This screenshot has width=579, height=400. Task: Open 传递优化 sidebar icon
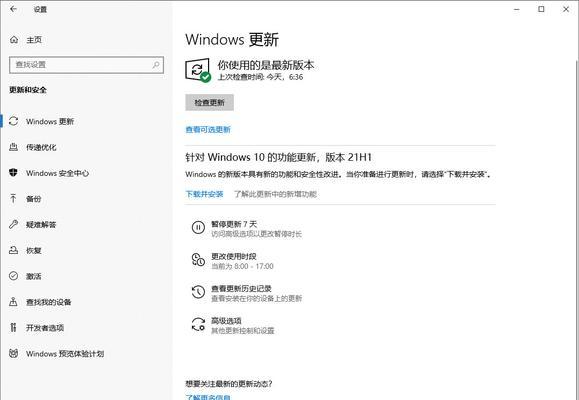tap(14, 147)
